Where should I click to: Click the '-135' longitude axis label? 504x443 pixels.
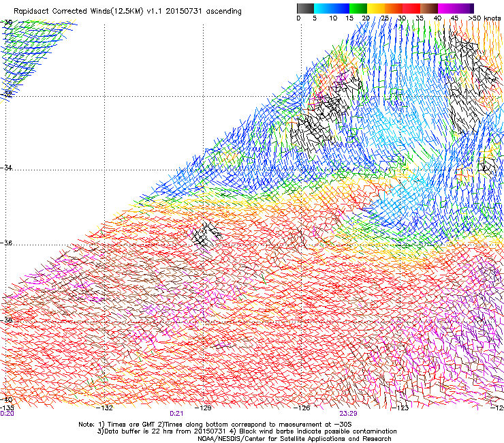tap(7, 408)
